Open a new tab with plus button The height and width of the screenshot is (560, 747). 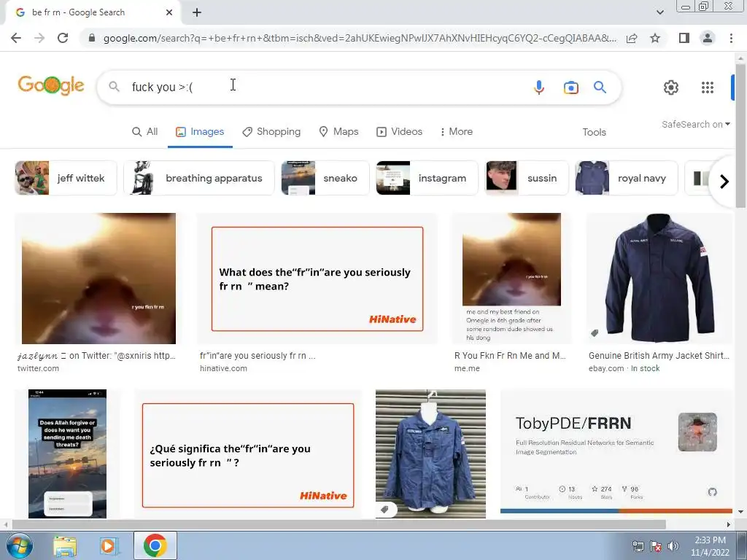(x=197, y=12)
